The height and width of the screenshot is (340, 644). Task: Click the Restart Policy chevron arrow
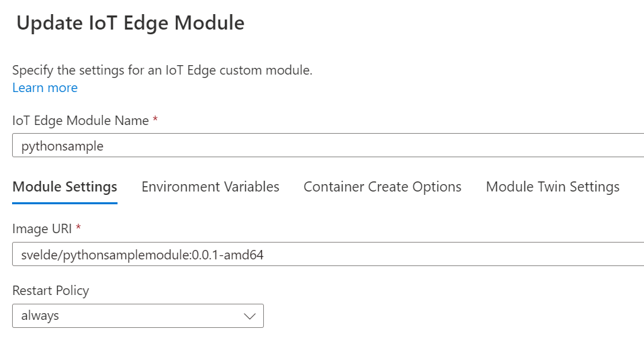click(x=249, y=316)
